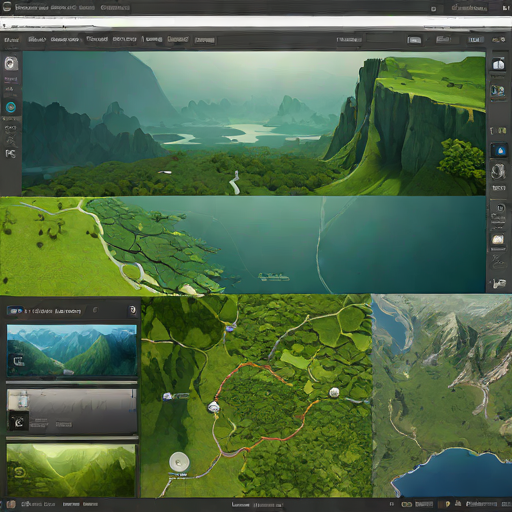Toggle the highlighted light button in top toolbar

point(414,40)
